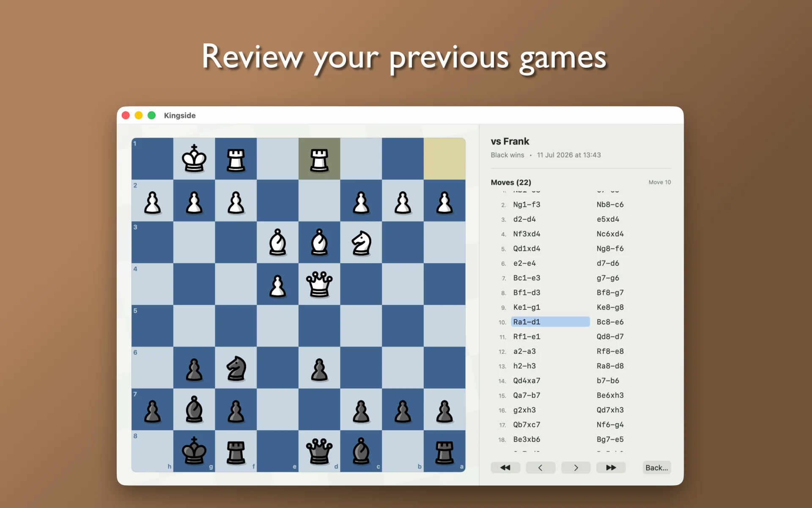
Task: Click the black pawn on f7
Action: coord(236,411)
